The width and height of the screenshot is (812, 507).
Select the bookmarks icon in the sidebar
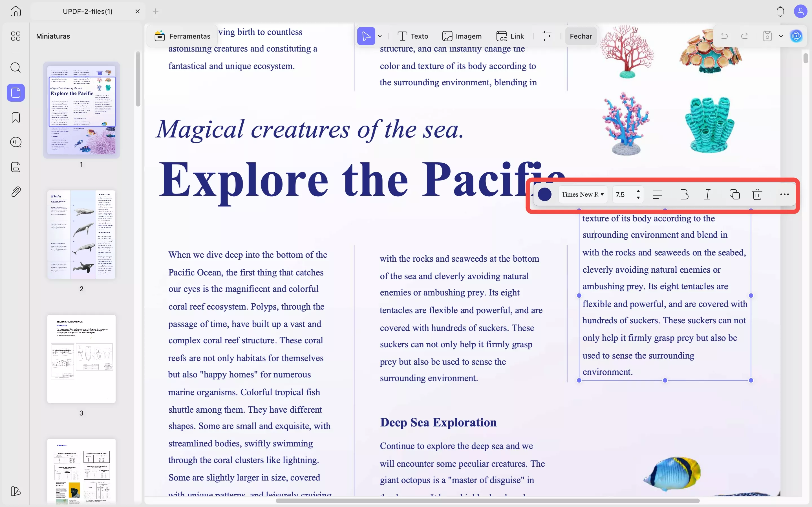pos(16,117)
